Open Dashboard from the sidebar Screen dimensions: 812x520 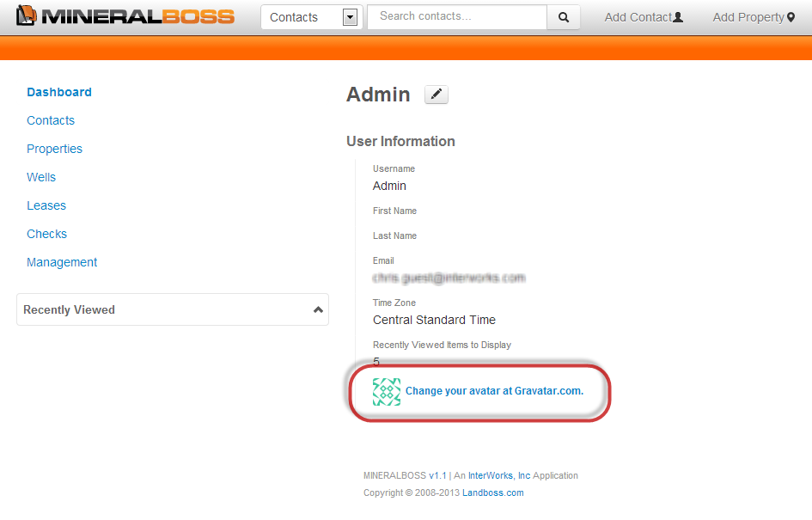[59, 92]
